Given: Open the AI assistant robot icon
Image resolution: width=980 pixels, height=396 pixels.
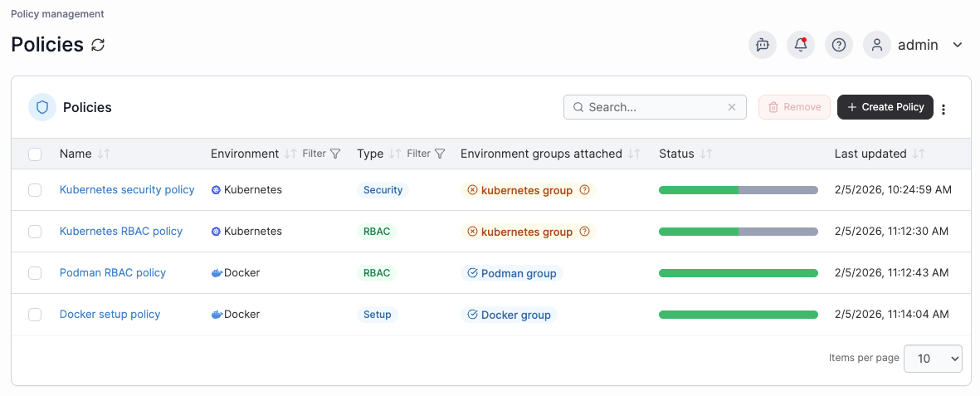Looking at the screenshot, I should [762, 45].
